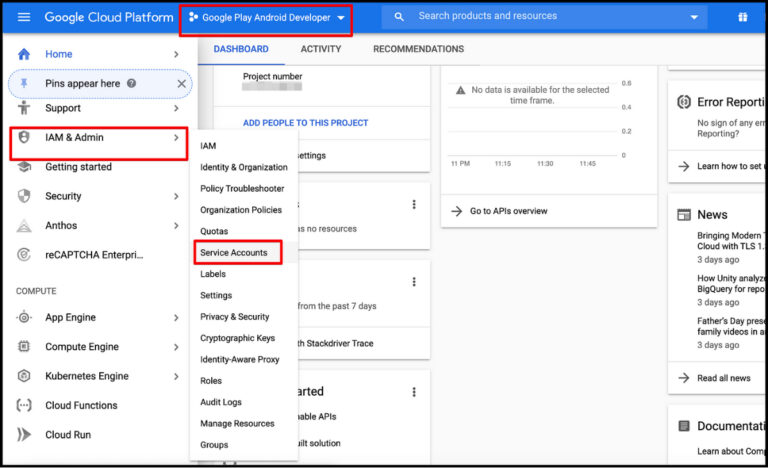Click the News card icon
This screenshot has width=768, height=468.
pos(684,215)
